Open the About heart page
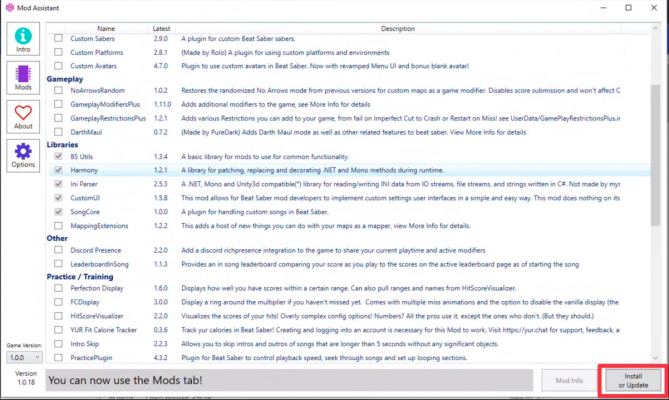Viewport: 669px width, 400px height. (x=23, y=117)
